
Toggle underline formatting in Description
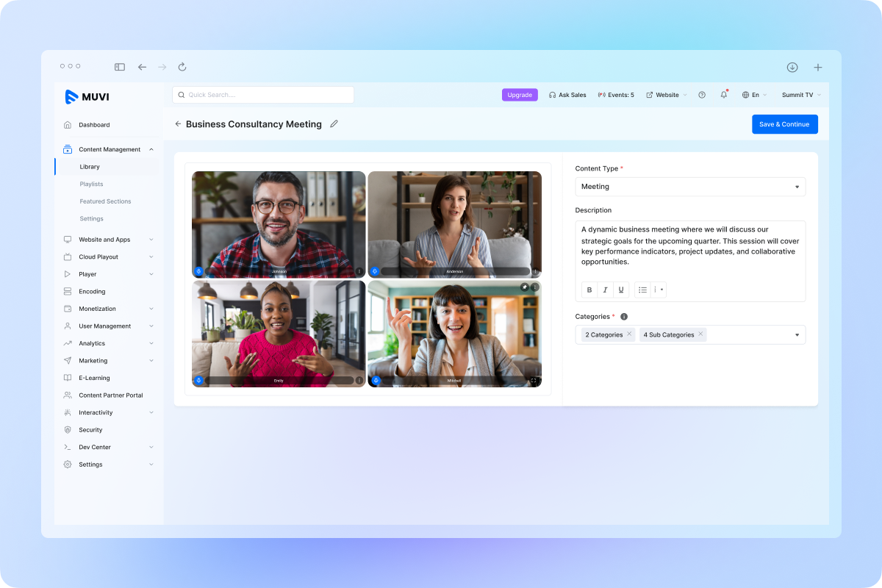(621, 290)
